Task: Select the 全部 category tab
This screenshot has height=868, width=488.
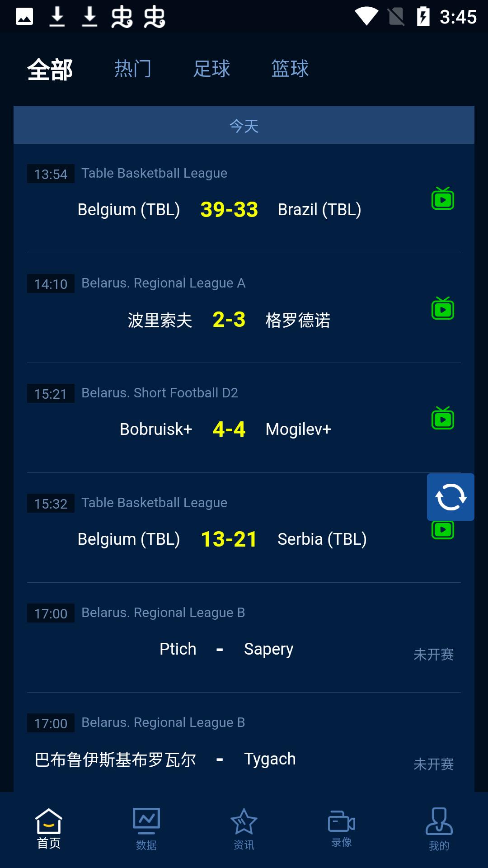Action: click(x=50, y=70)
